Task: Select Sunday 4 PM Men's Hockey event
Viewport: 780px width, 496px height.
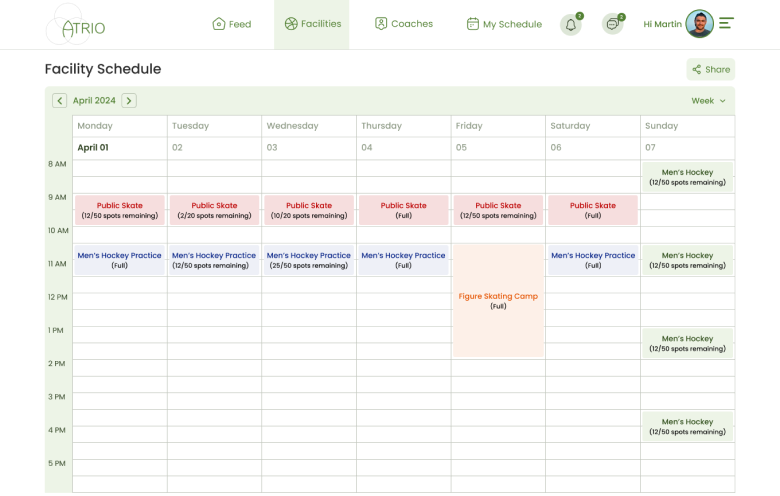Action: pyautogui.click(x=687, y=427)
